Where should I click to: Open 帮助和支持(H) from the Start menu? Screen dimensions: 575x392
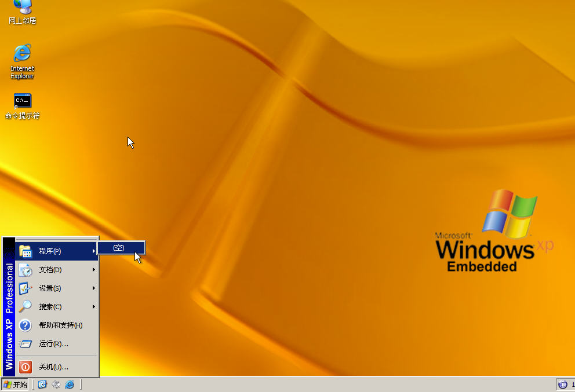tap(57, 325)
